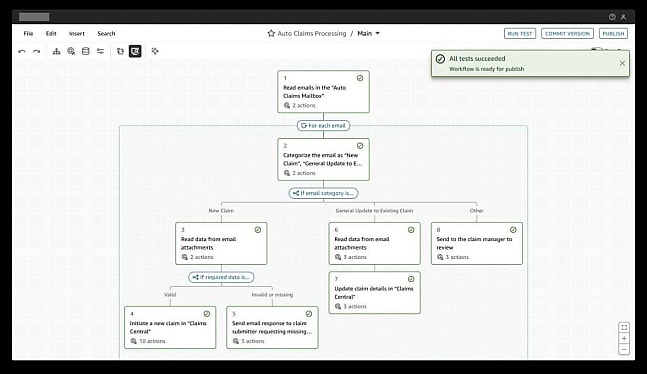Click status check on step 4 card
The image size is (647, 374).
(206, 314)
